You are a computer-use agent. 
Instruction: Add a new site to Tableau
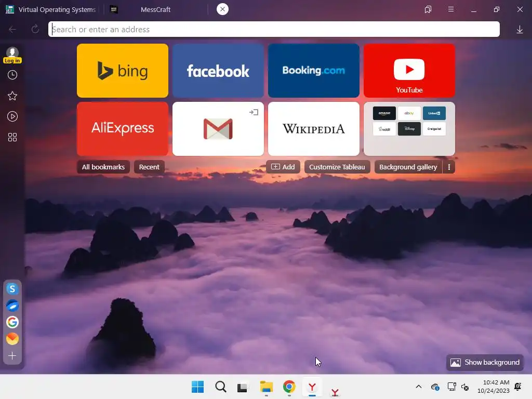[283, 167]
